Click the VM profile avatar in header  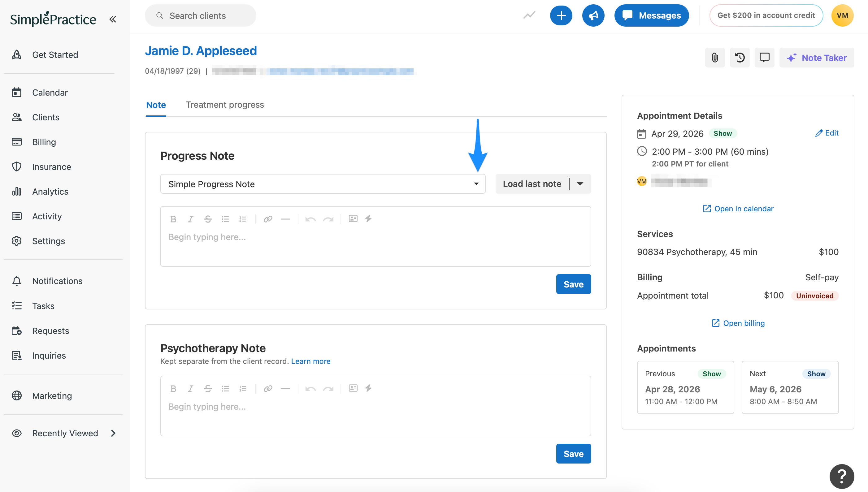click(842, 15)
